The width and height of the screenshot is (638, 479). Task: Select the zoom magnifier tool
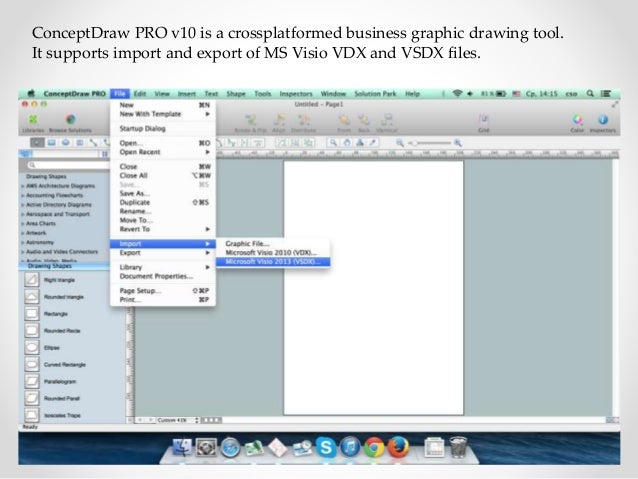333,143
